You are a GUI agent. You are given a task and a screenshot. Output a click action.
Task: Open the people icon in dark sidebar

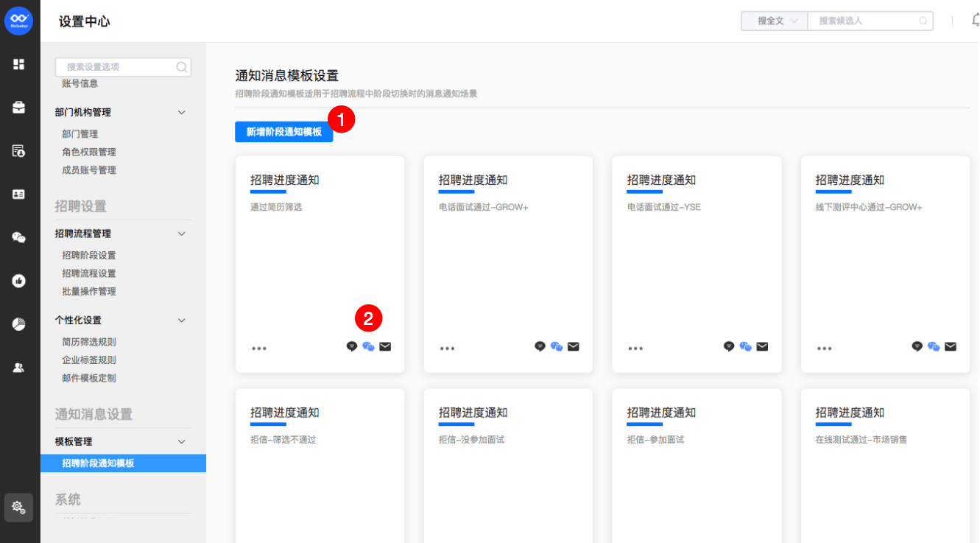click(x=19, y=368)
